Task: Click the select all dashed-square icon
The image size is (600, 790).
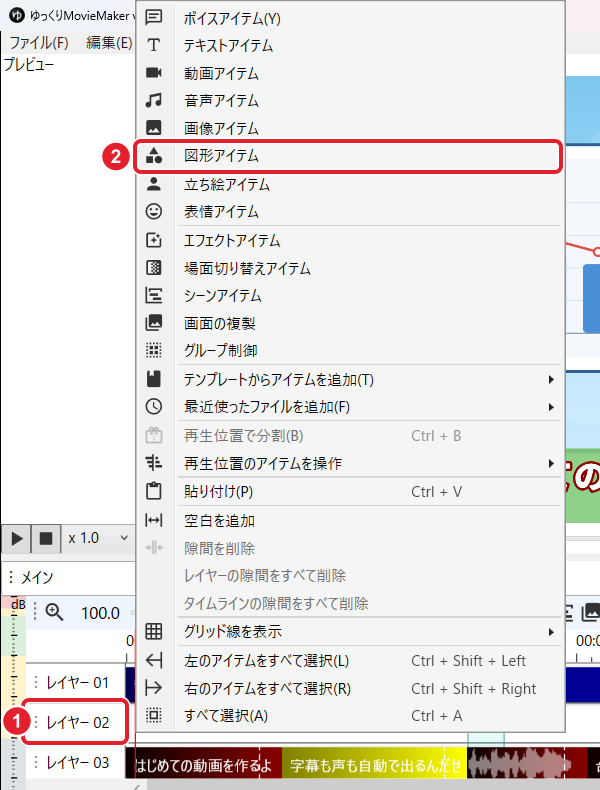Action: tap(154, 715)
